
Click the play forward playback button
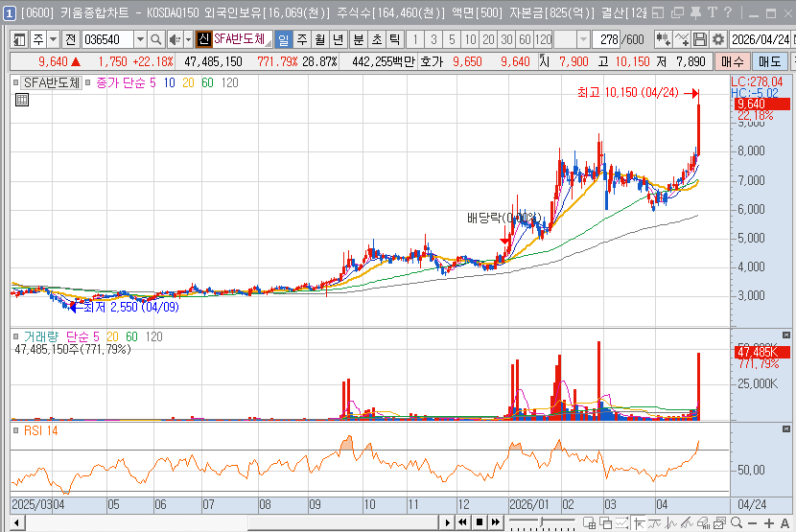click(x=447, y=522)
